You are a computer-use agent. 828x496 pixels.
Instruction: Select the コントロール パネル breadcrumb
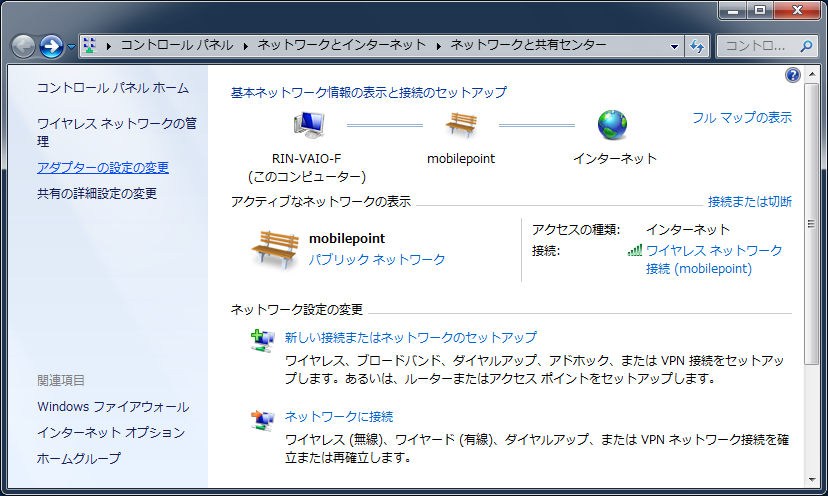coord(177,45)
